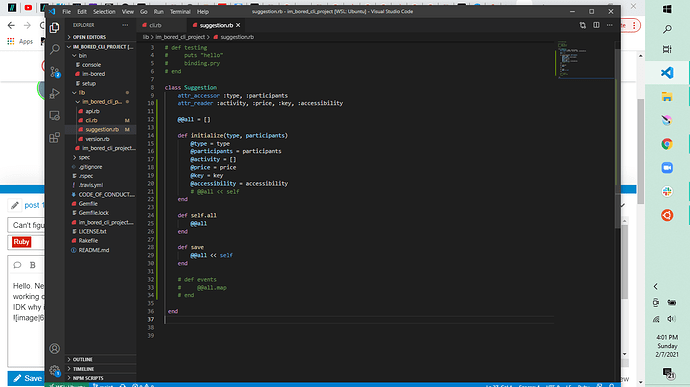Open Slack from the taskbar

pyautogui.click(x=667, y=192)
